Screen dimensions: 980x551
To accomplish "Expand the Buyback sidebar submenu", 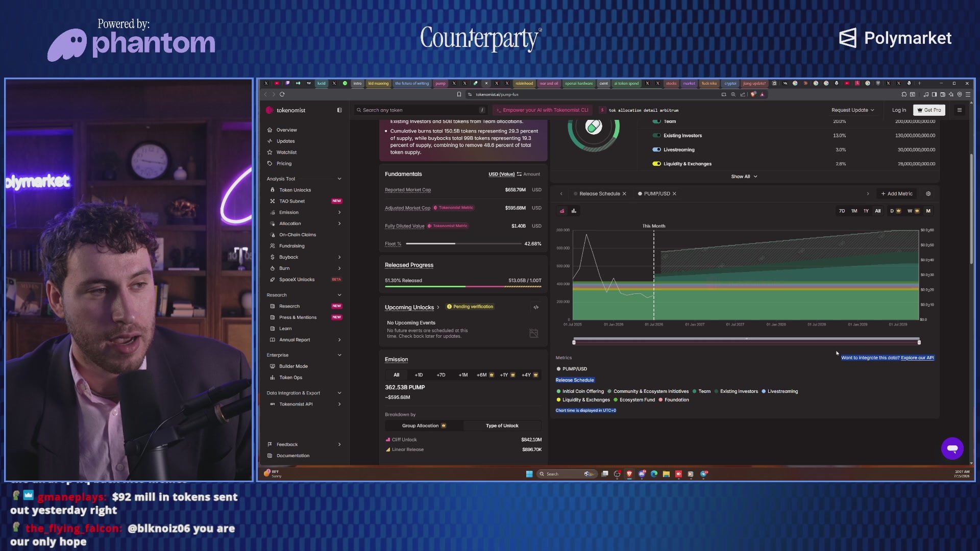I will coord(339,258).
